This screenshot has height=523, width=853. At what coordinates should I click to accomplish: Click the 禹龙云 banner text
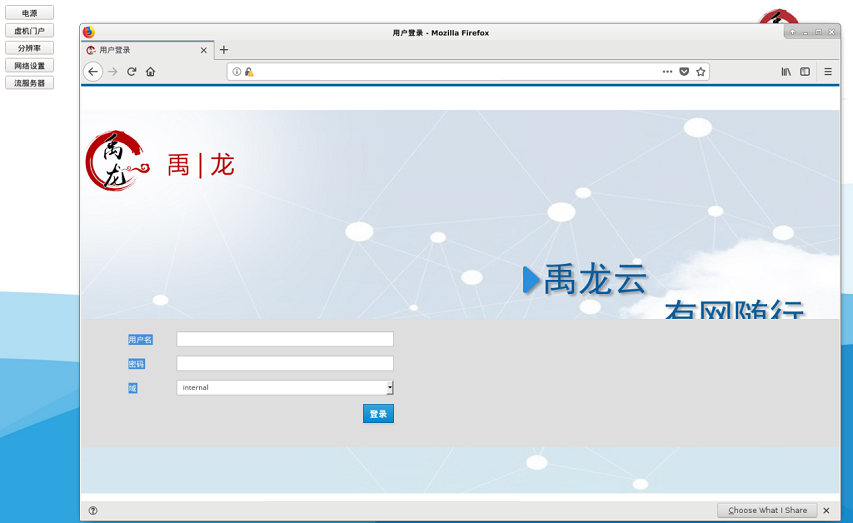[x=595, y=279]
